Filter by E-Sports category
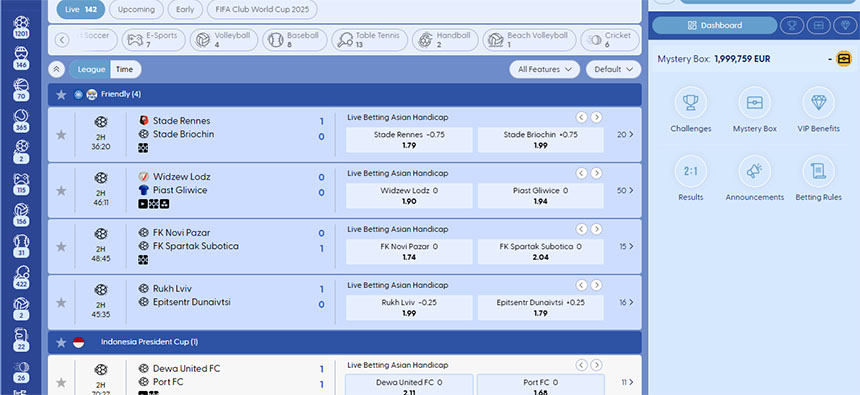The image size is (860, 395). pyautogui.click(x=153, y=40)
